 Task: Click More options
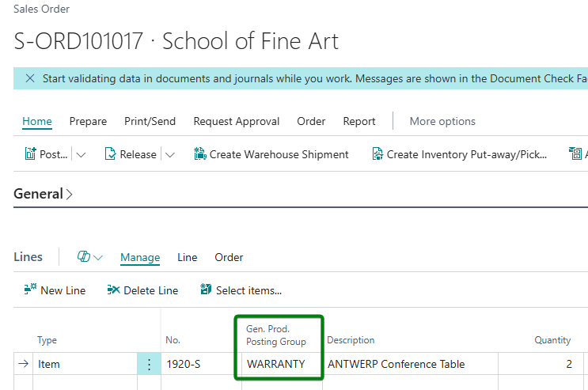point(442,121)
